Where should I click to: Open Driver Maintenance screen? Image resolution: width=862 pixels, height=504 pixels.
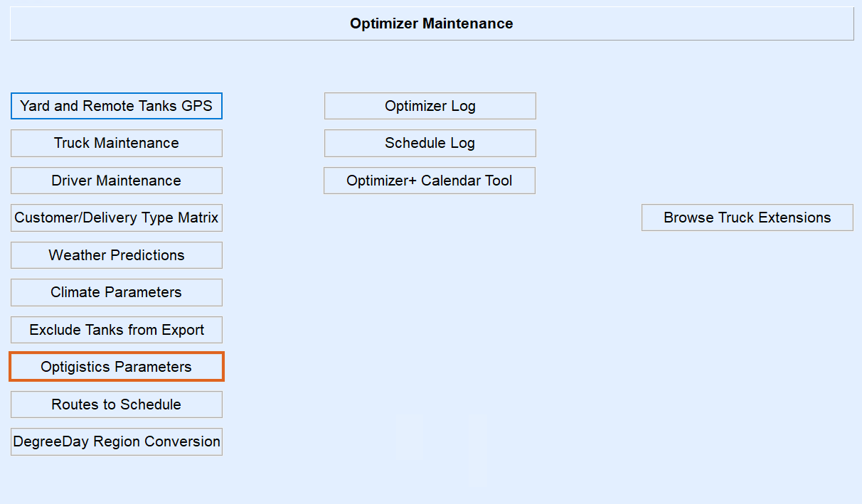(x=117, y=181)
